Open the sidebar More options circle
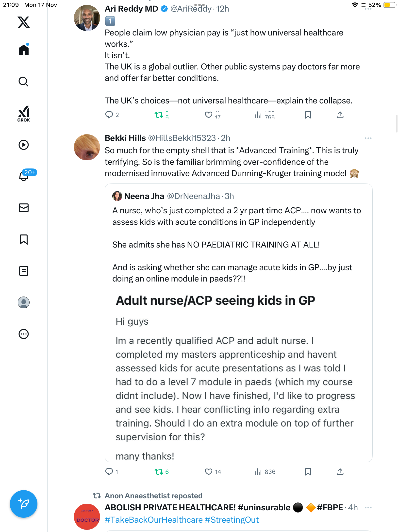 click(x=24, y=334)
